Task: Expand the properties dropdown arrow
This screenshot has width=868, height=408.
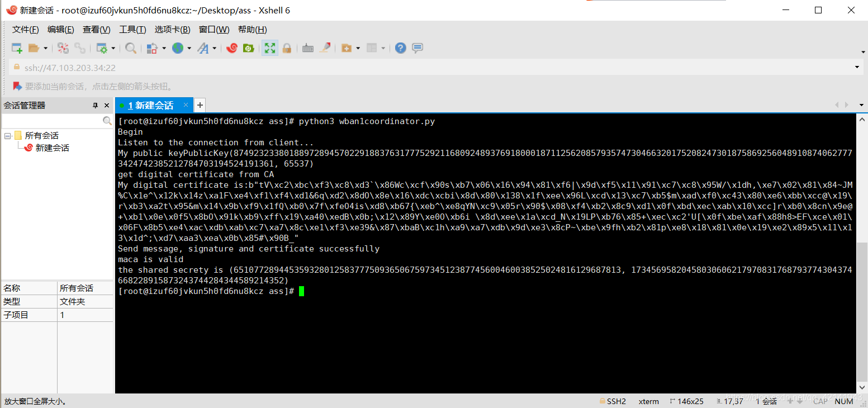Action: (x=113, y=49)
